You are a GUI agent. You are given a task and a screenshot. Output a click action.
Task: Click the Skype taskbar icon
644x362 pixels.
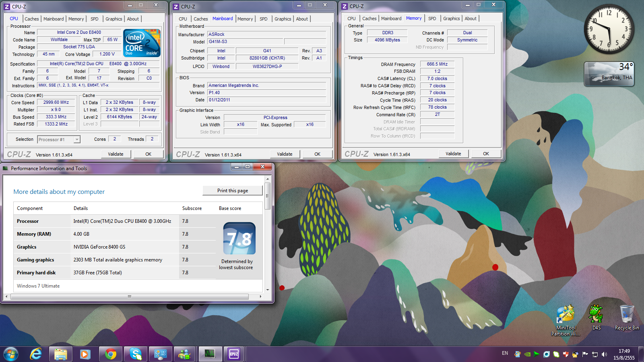[136, 354]
